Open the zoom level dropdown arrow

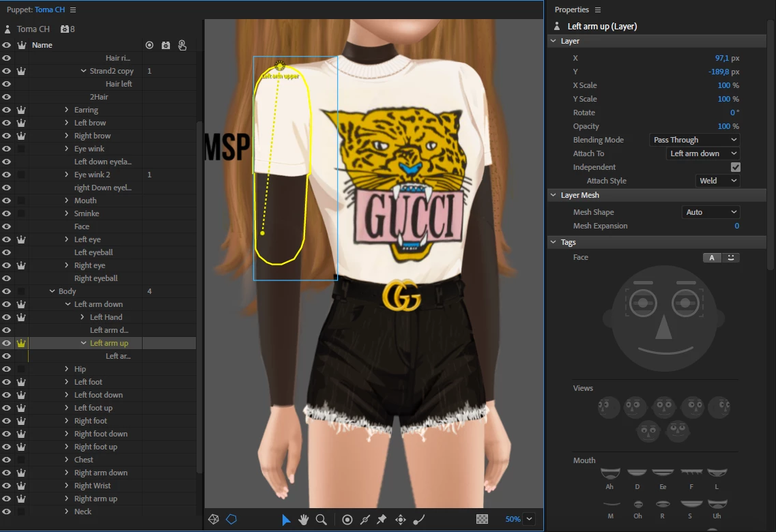[x=529, y=519]
